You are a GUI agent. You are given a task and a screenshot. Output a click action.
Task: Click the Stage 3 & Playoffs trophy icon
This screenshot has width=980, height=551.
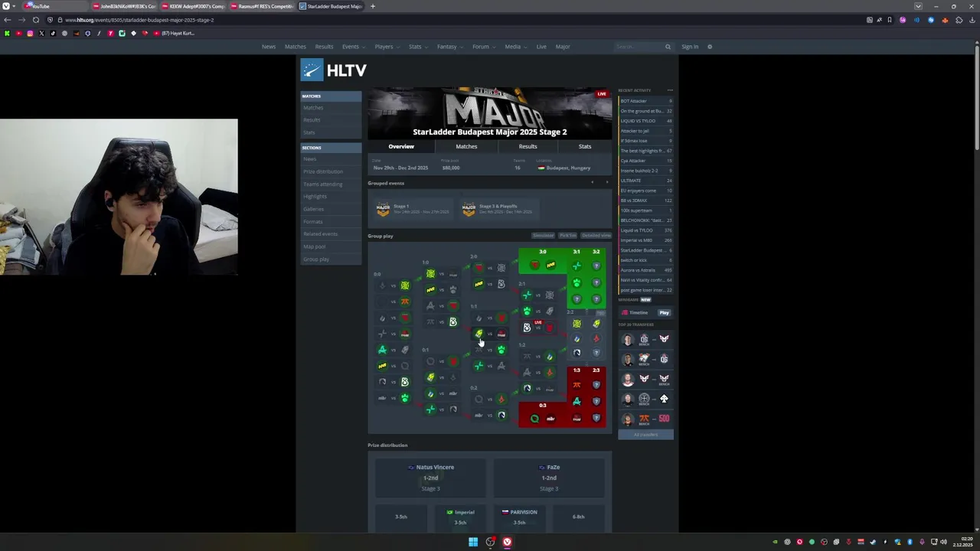(x=469, y=209)
